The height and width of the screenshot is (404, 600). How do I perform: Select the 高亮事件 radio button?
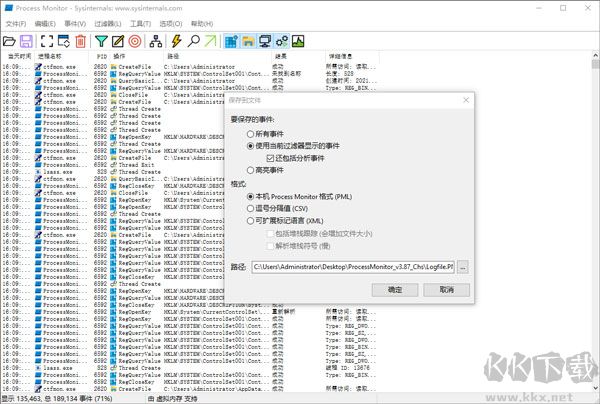pyautogui.click(x=250, y=170)
